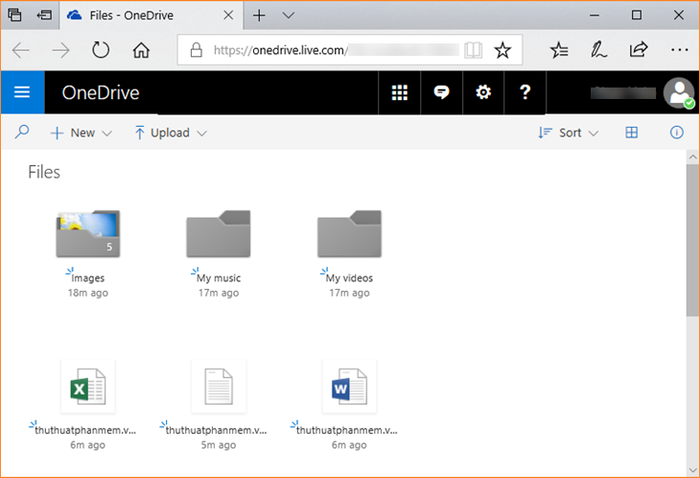700x478 pixels.
Task: Open the information details pane
Action: click(676, 133)
